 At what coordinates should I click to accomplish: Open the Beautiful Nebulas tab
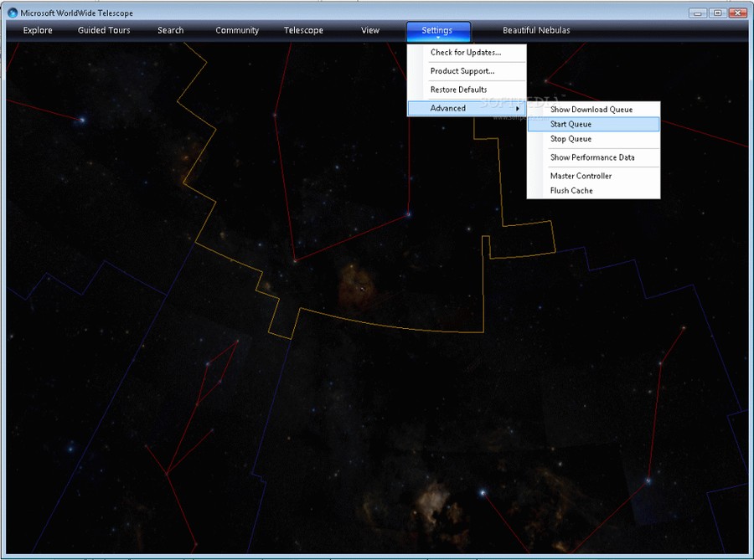click(x=536, y=30)
